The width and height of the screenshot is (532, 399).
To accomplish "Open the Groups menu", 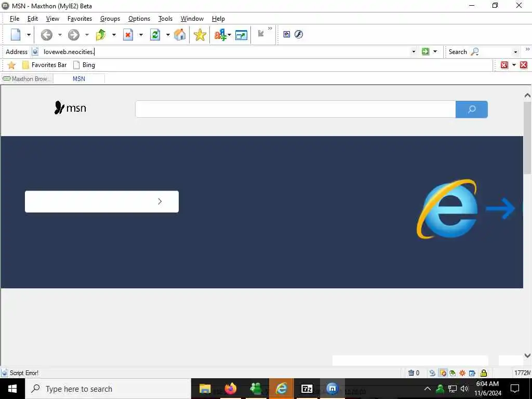I will [x=110, y=19].
